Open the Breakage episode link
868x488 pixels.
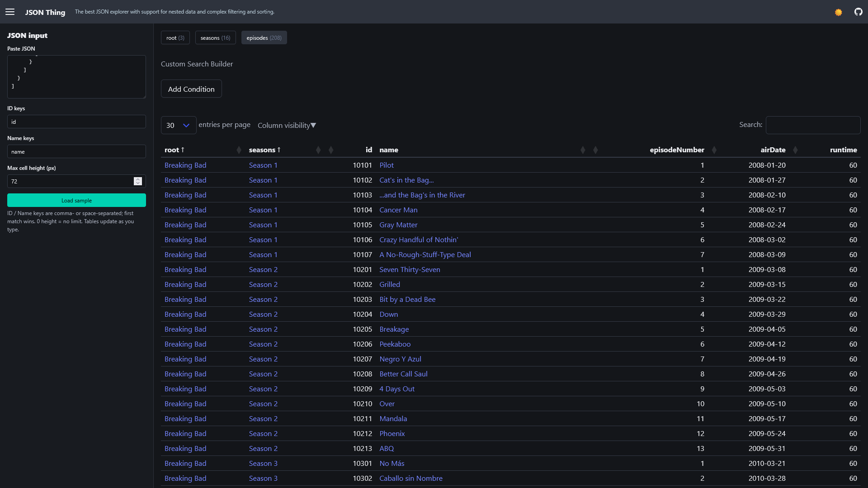pos(394,329)
